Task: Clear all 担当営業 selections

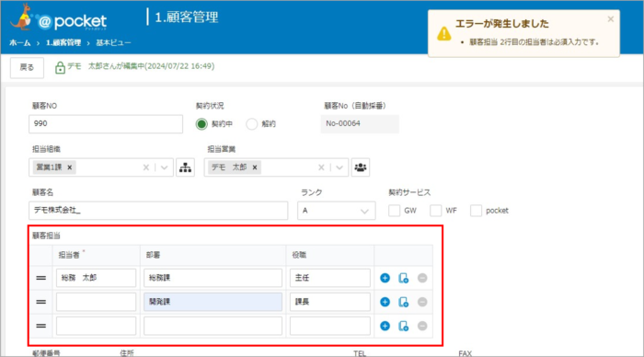Action: [x=321, y=167]
